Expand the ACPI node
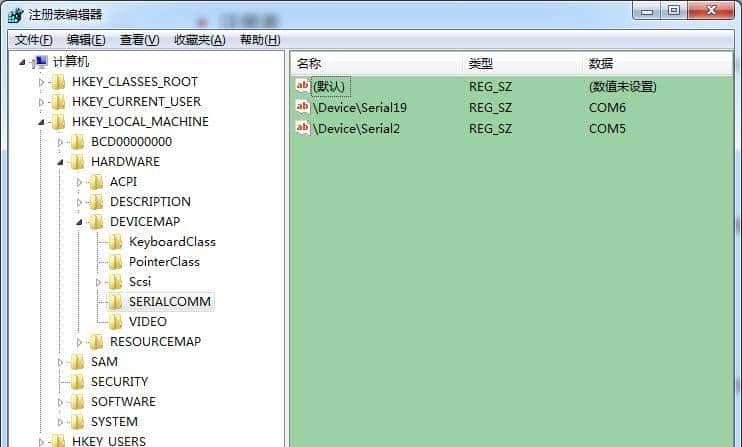 point(79,182)
